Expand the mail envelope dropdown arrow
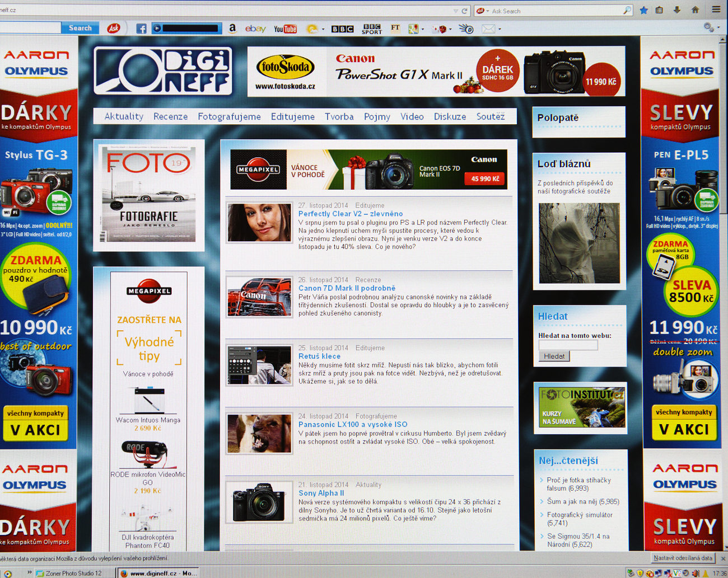 click(x=500, y=29)
